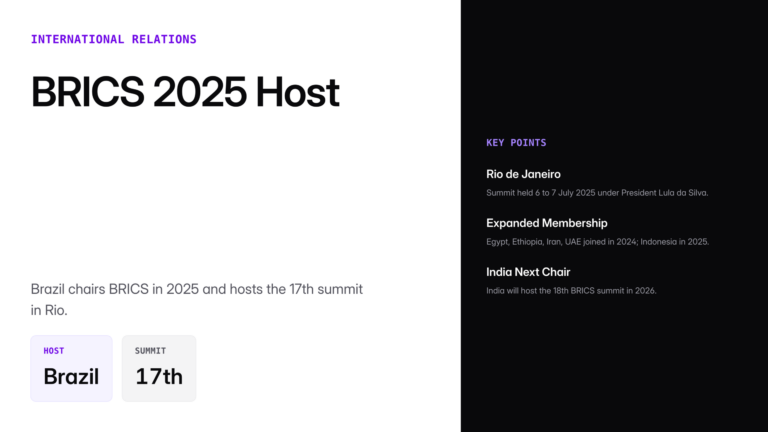Click the India will host 18th summit line
Viewport: 768px width, 432px height.
(x=571, y=290)
